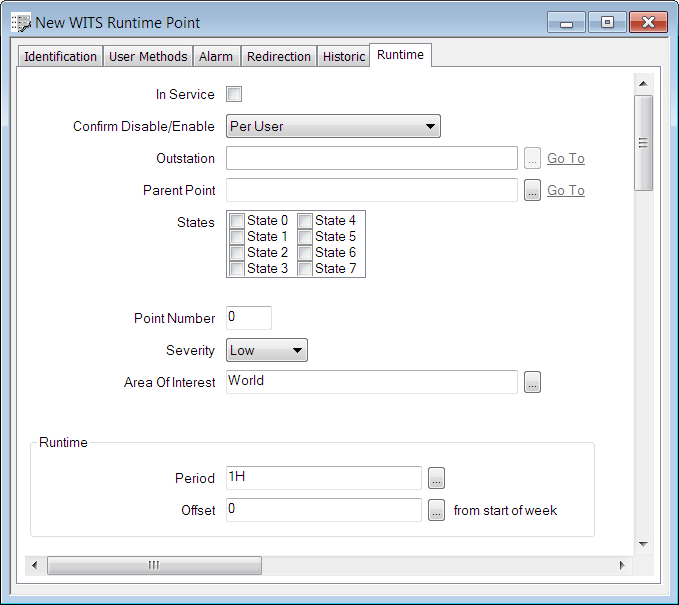
Task: Click the window title bar app icon
Action: [20, 22]
